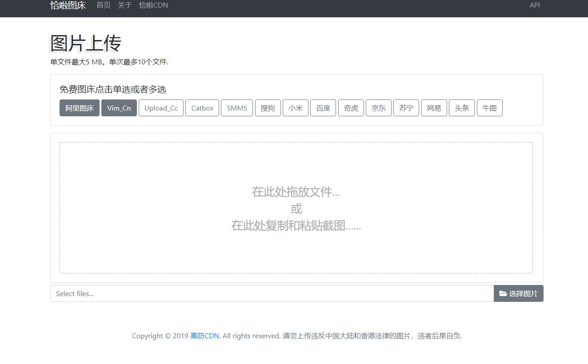
Task: Activate the 头条 image host
Action: (x=462, y=108)
